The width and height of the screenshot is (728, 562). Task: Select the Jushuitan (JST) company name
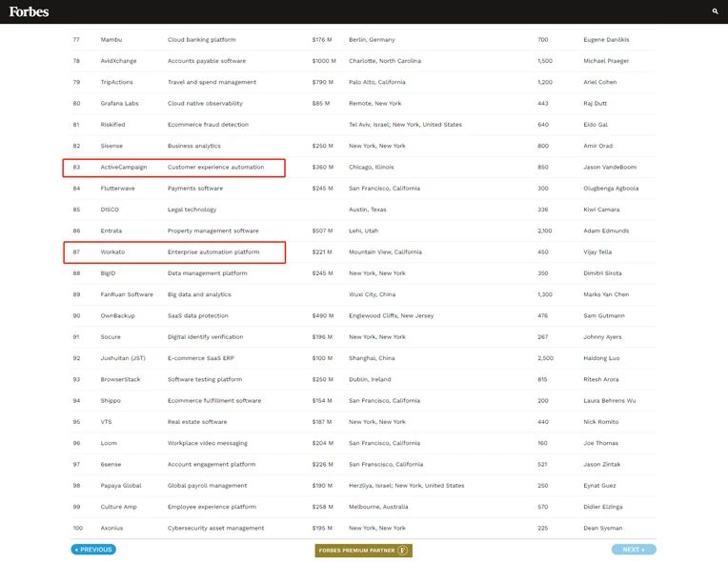[123, 358]
